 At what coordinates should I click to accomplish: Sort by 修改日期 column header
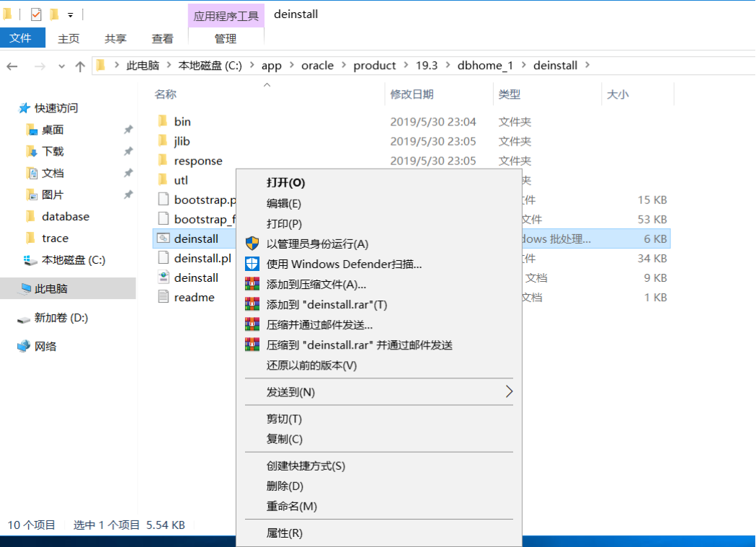(x=439, y=94)
